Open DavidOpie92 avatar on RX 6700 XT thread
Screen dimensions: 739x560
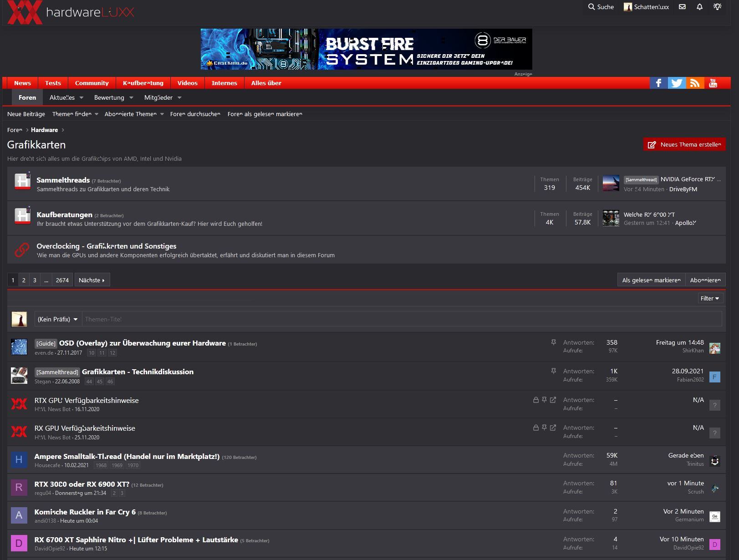(19, 543)
